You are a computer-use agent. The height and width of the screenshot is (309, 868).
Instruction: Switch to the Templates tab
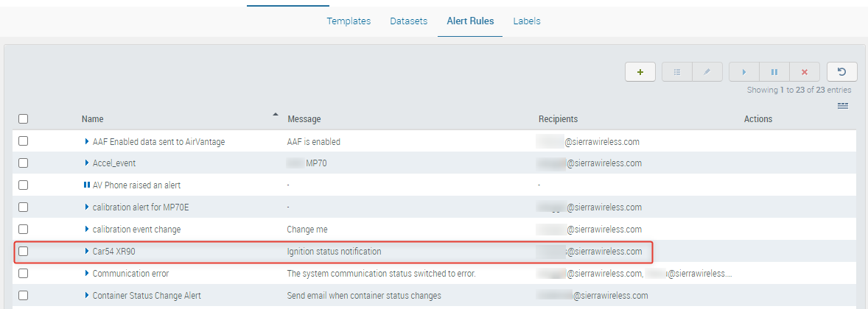tap(349, 21)
